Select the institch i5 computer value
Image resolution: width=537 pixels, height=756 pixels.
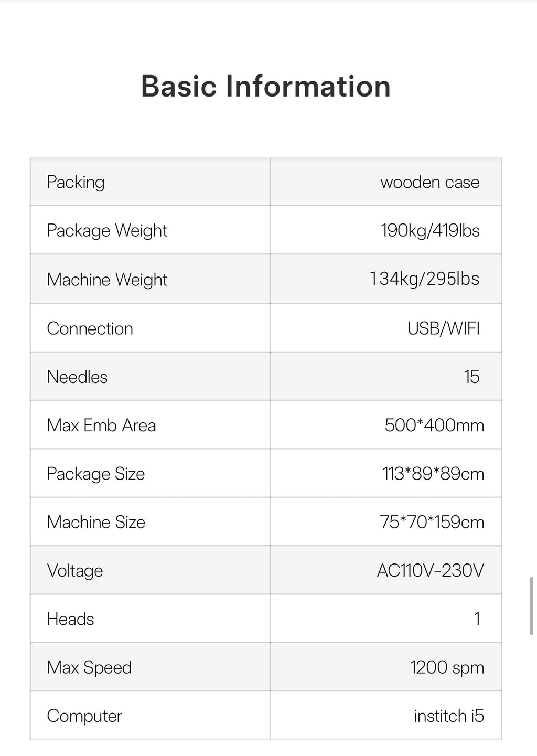point(448,716)
